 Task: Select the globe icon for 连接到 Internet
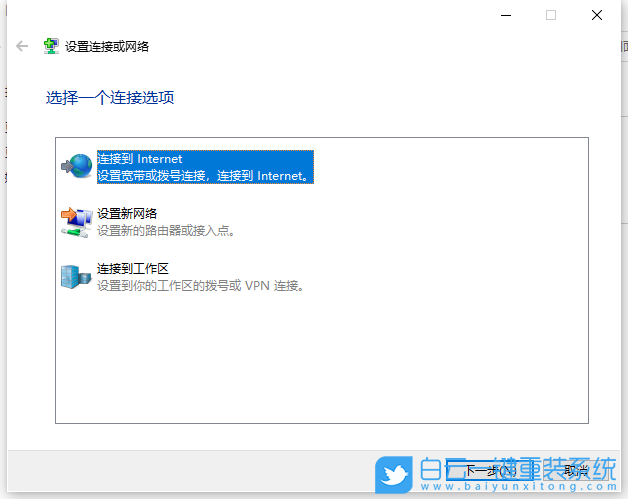(76, 166)
